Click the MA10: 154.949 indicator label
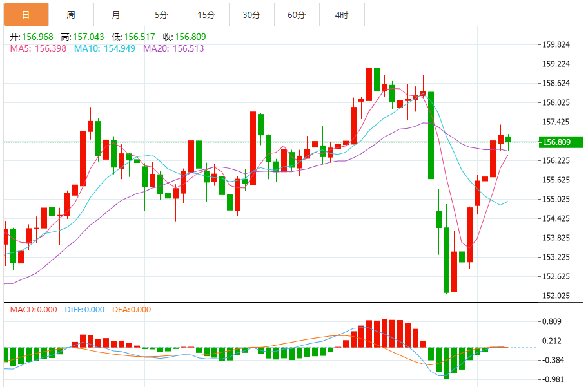The image size is (588, 387). point(104,48)
